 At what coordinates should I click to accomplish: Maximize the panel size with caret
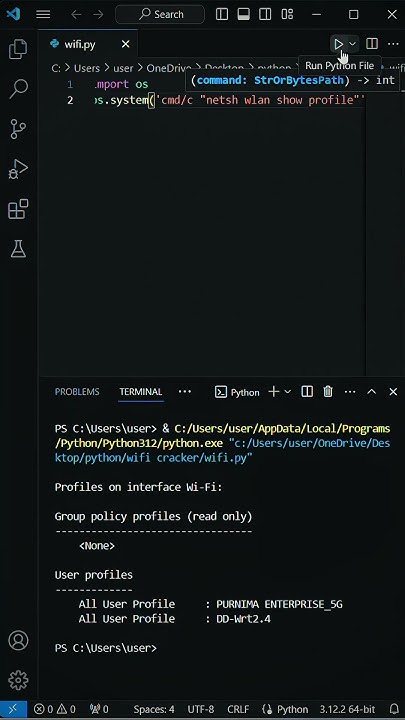371,392
